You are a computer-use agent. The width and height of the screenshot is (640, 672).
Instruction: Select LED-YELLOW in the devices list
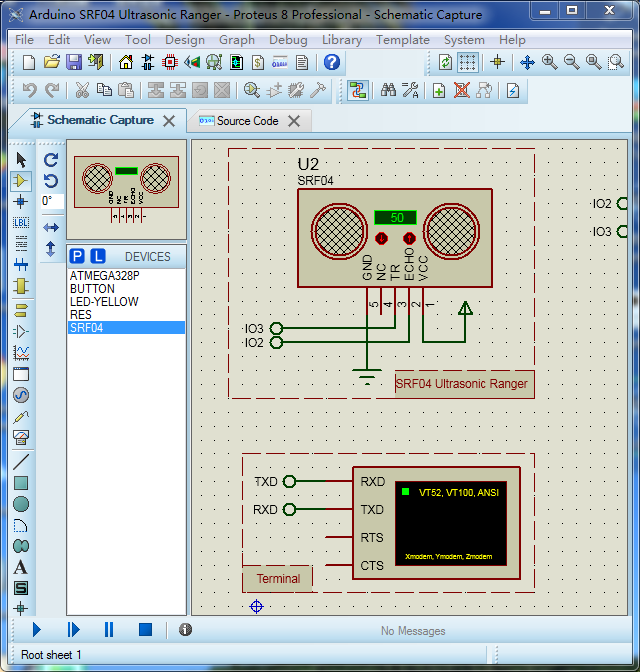(x=126, y=302)
